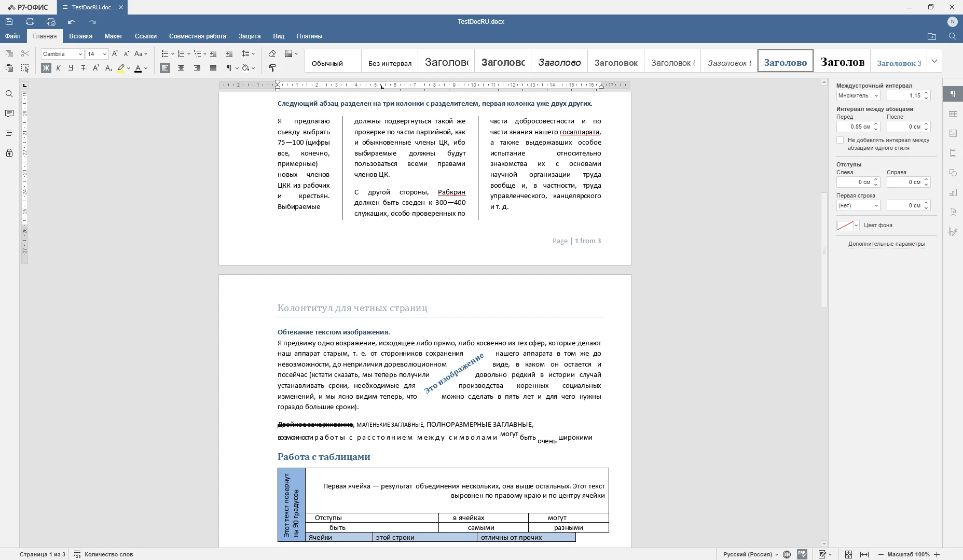Switch to Ссылки tab

point(146,36)
